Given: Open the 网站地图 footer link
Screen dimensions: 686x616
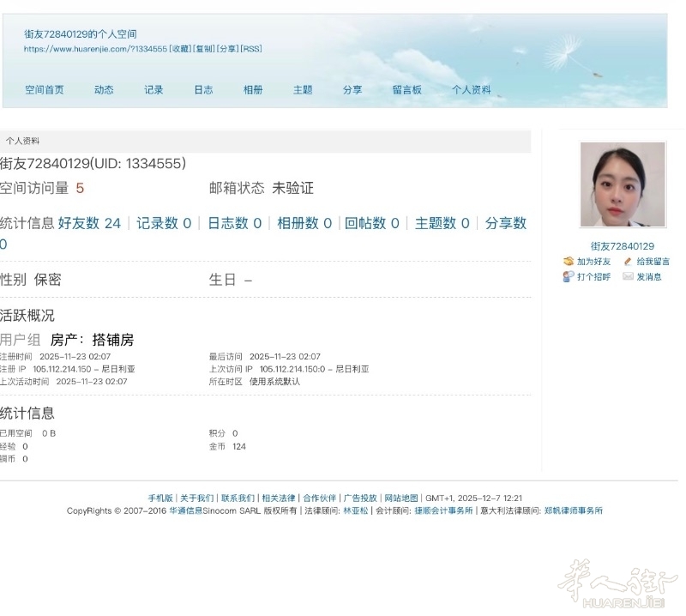Looking at the screenshot, I should pyautogui.click(x=401, y=498).
